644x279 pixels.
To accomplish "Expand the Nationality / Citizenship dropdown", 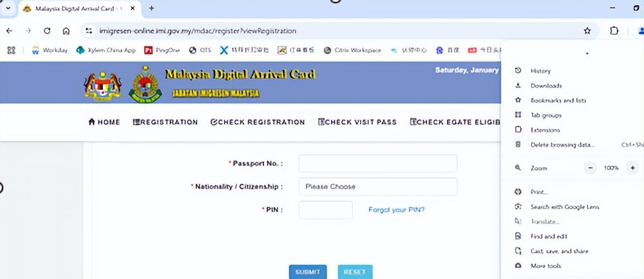I will click(x=378, y=187).
